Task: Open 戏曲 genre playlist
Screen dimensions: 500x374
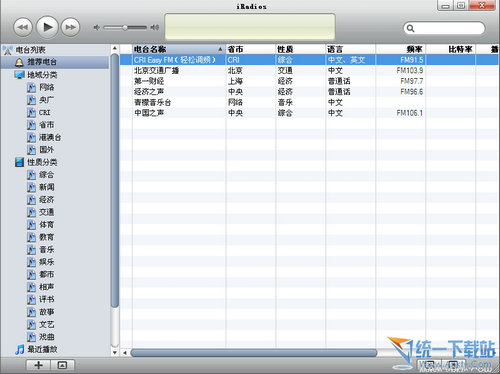Action: pos(47,337)
